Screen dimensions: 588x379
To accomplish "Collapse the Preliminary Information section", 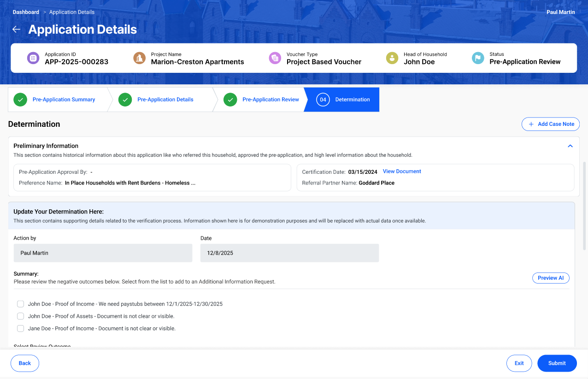I will click(570, 146).
